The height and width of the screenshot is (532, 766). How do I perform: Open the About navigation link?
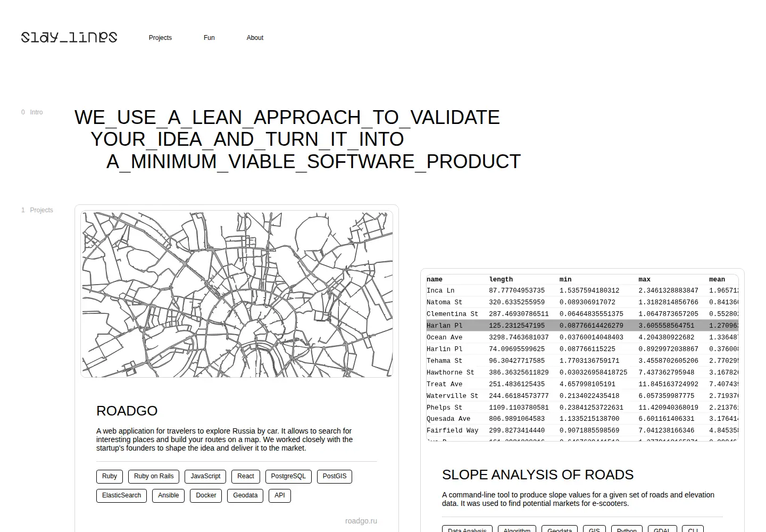tap(255, 38)
